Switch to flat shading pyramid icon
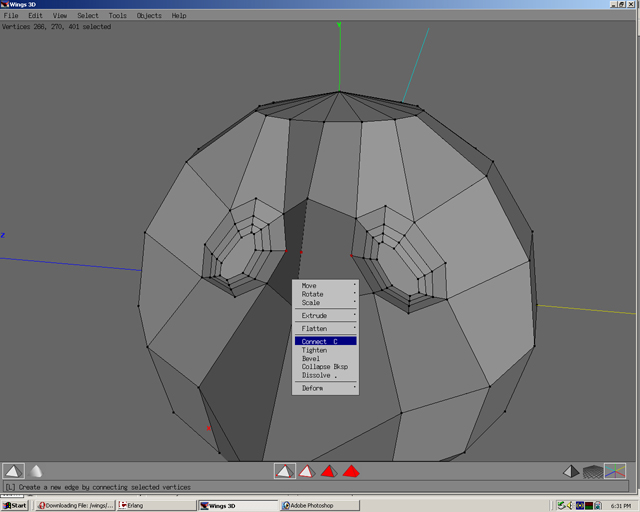The width and height of the screenshot is (640, 512). tap(13, 471)
